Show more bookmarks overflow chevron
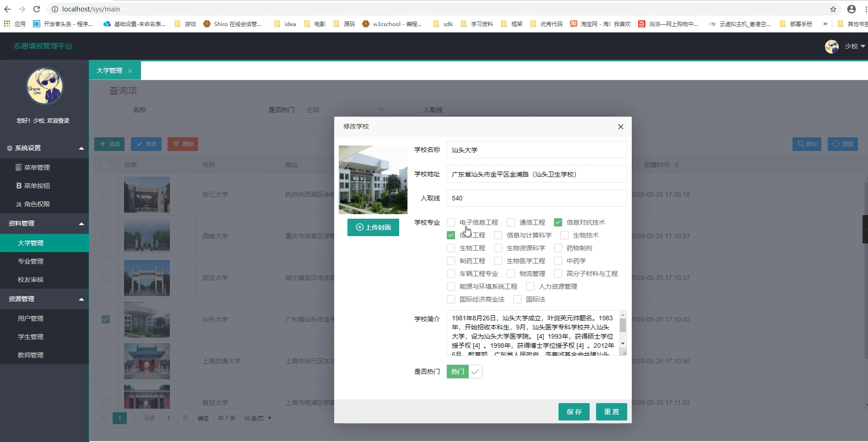Screen dimensions: 868x442 coord(825,24)
